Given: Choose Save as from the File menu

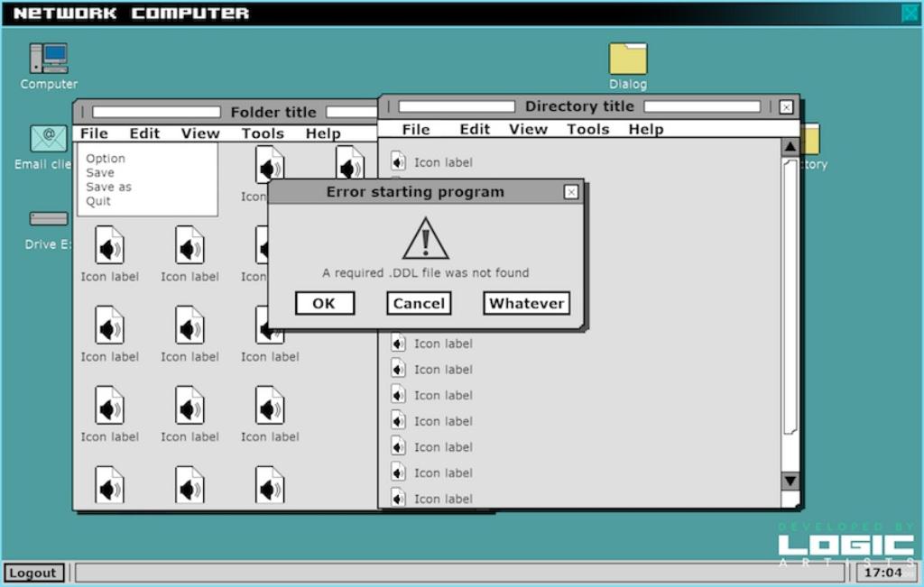Looking at the screenshot, I should click(108, 187).
